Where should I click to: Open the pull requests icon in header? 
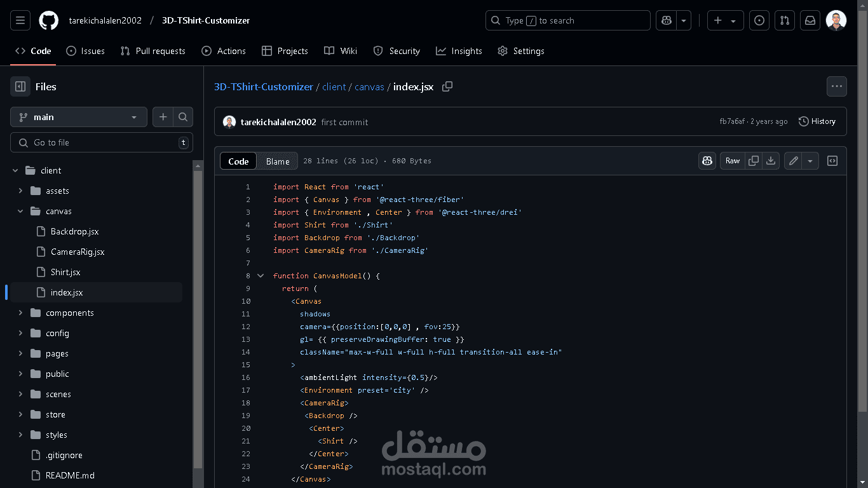coord(785,20)
